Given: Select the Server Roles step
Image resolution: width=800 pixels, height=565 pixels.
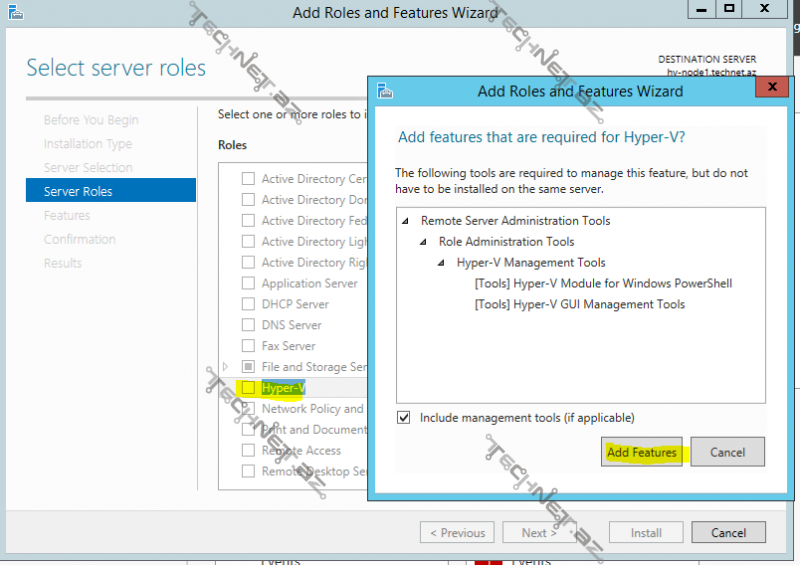Looking at the screenshot, I should pos(111,190).
